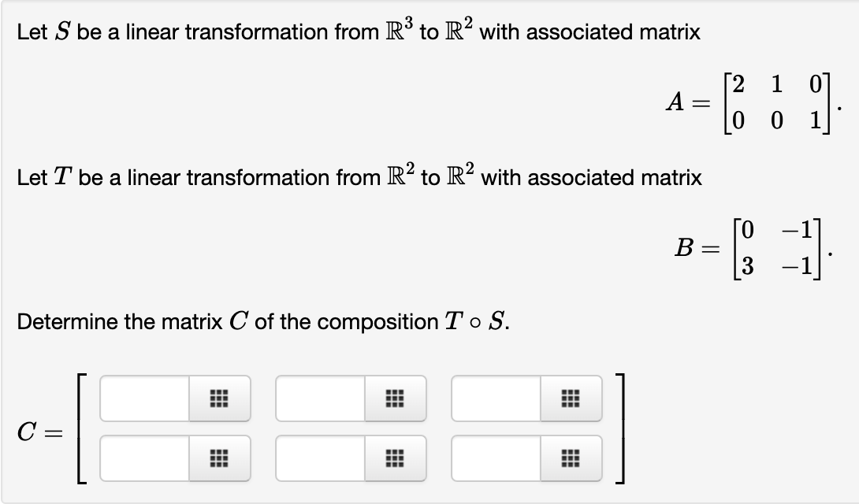Click the C = label beside the answer matrix

point(38,430)
